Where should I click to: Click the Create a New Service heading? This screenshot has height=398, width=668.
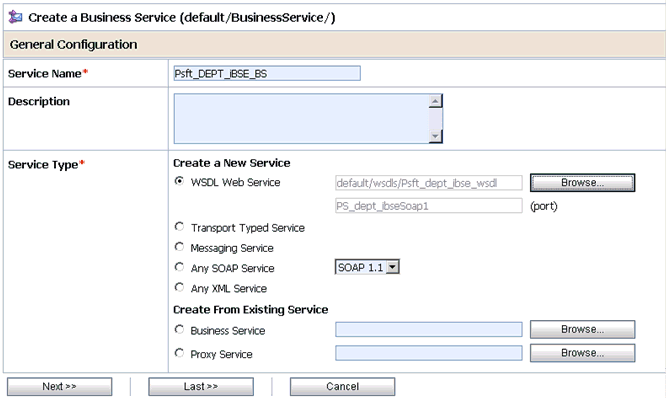click(231, 163)
